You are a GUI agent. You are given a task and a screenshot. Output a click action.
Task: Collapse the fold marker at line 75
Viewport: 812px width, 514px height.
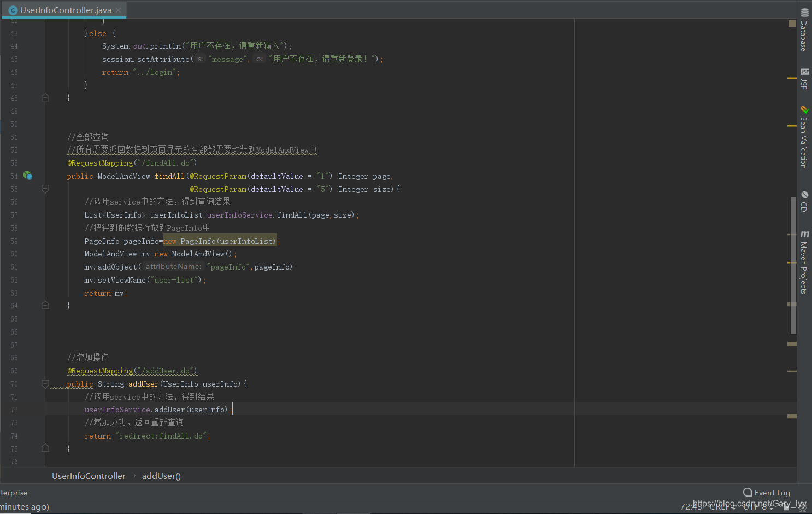point(45,448)
